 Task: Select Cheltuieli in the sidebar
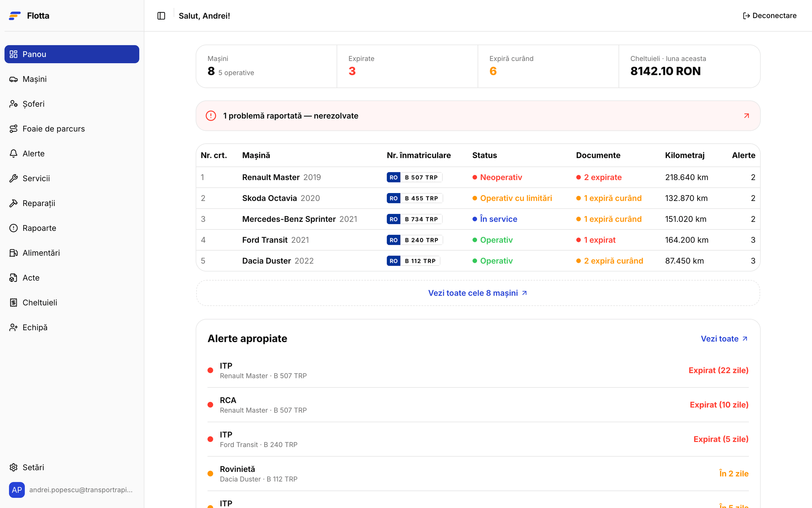pyautogui.click(x=72, y=303)
